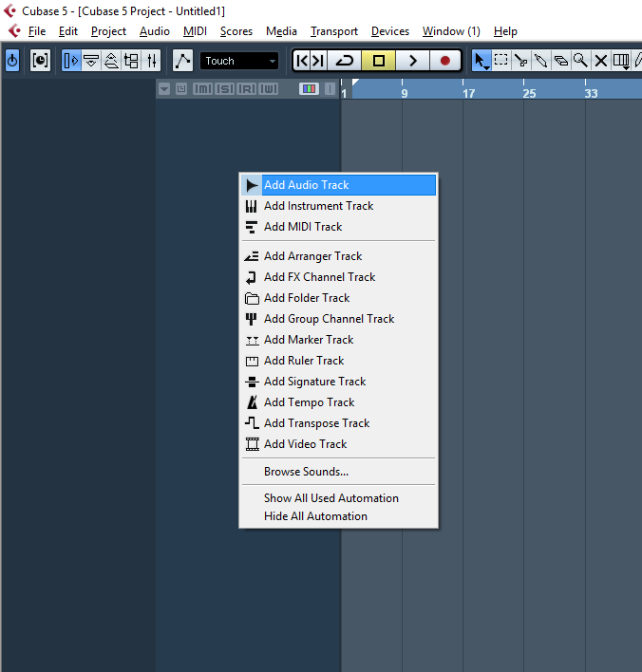Choose Add FX Channel Track
This screenshot has height=672, width=642.
(x=338, y=277)
